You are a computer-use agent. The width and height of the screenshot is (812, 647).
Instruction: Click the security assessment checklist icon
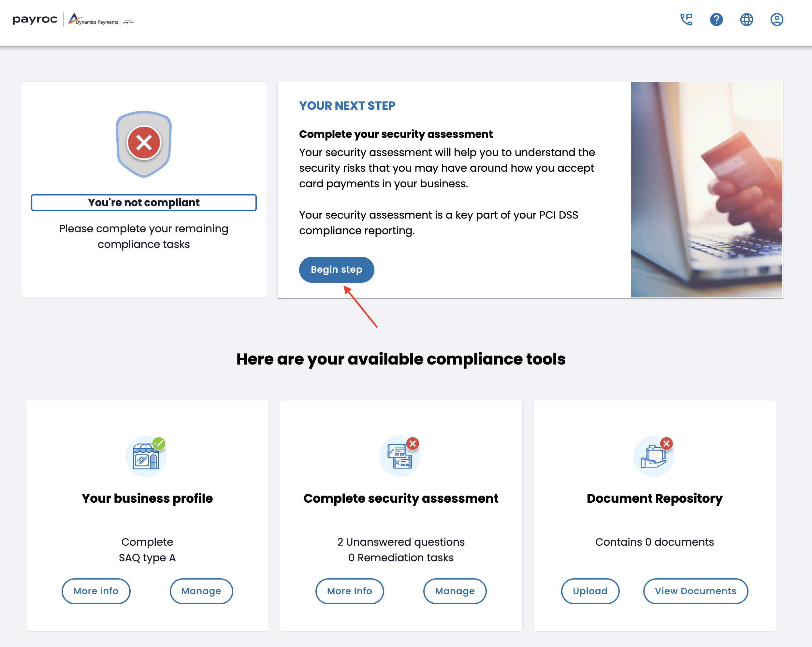tap(399, 456)
